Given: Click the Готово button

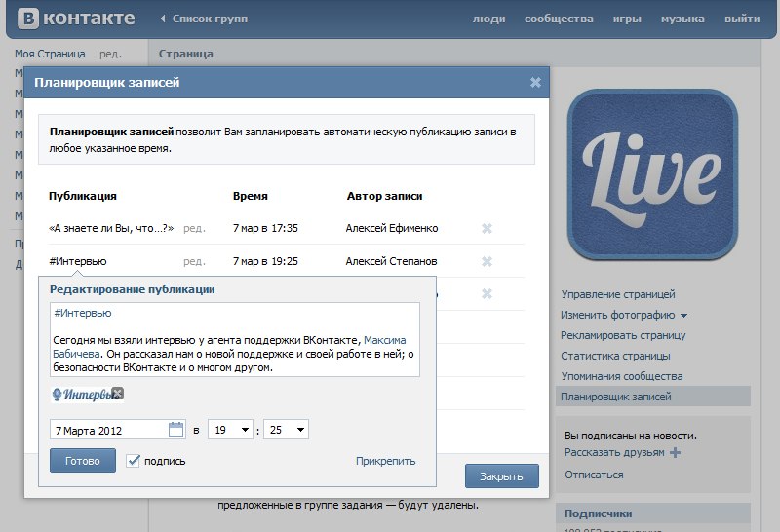Looking at the screenshot, I should tap(83, 461).
